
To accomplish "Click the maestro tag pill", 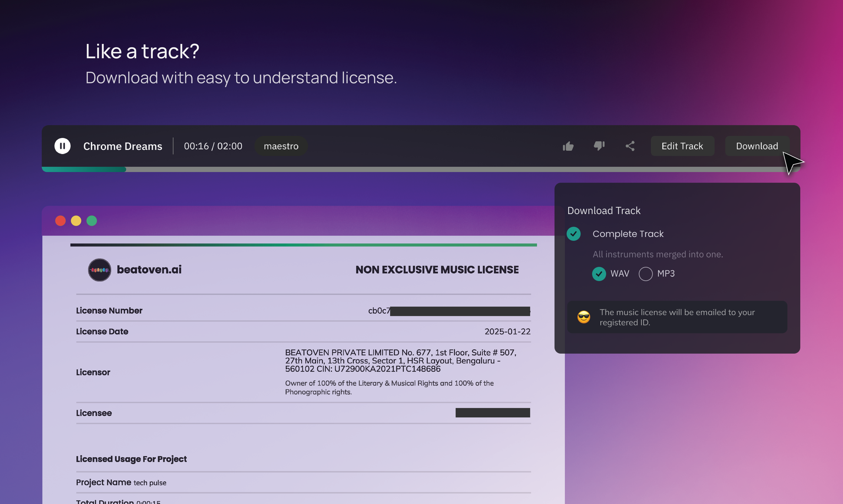I will (x=281, y=146).
